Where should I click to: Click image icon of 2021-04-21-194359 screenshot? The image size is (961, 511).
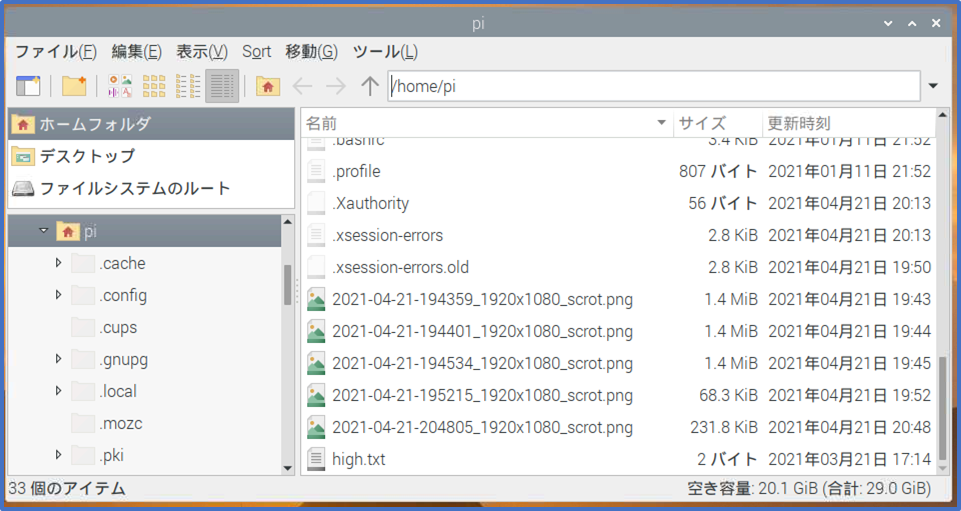(316, 299)
